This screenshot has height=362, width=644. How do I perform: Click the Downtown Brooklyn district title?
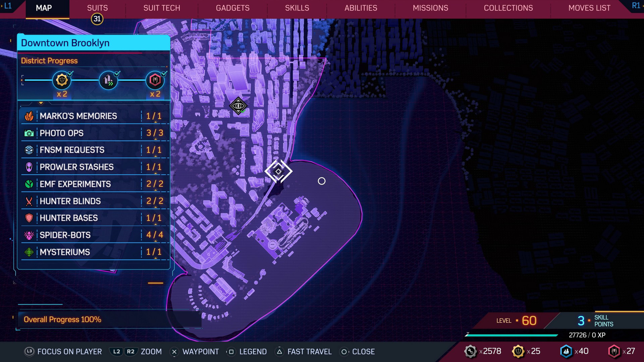click(x=65, y=43)
